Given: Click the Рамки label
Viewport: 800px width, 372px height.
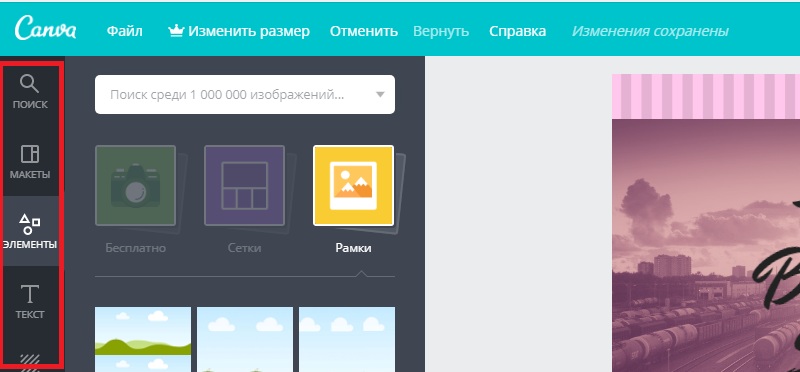Looking at the screenshot, I should pos(353,248).
